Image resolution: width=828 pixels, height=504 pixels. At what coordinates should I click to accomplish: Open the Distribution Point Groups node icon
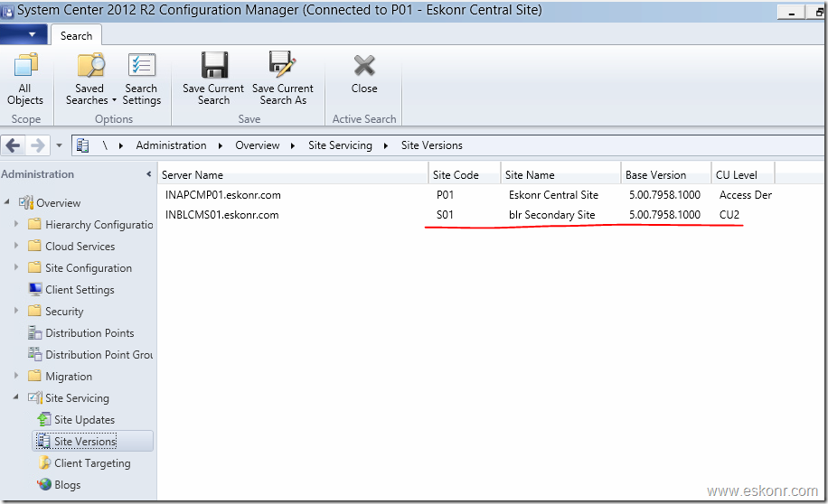[35, 353]
